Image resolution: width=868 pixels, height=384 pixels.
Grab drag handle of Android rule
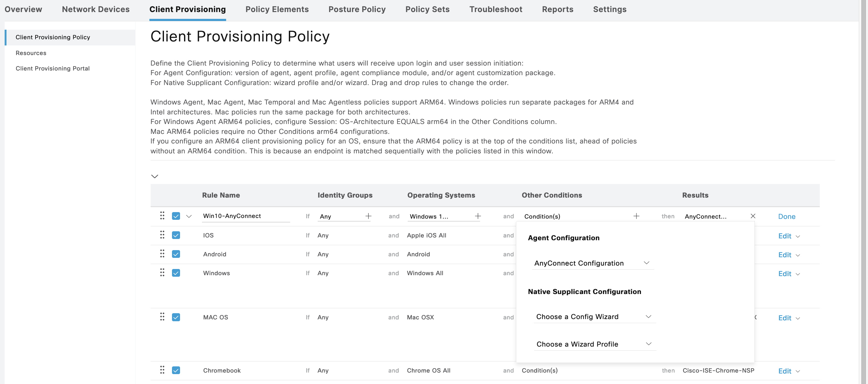coord(162,254)
